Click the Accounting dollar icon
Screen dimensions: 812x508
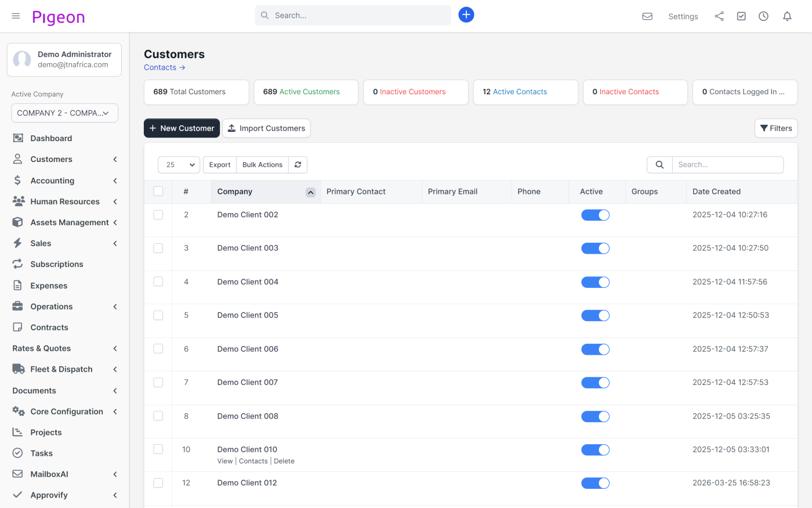(x=18, y=181)
